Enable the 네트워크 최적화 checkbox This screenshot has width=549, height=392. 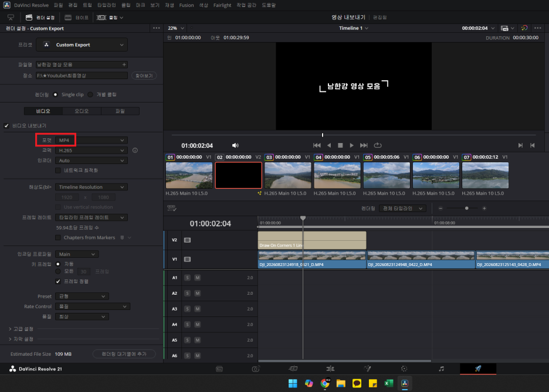pos(58,171)
